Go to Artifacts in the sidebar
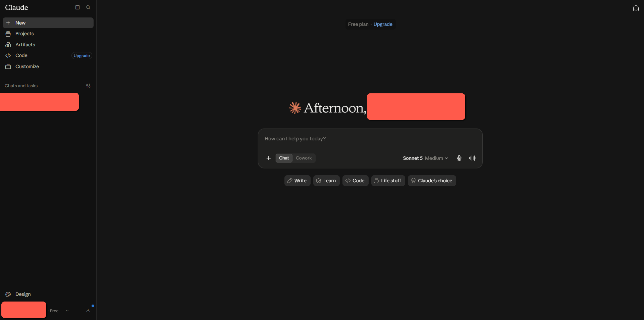This screenshot has width=644, height=320. (x=48, y=45)
